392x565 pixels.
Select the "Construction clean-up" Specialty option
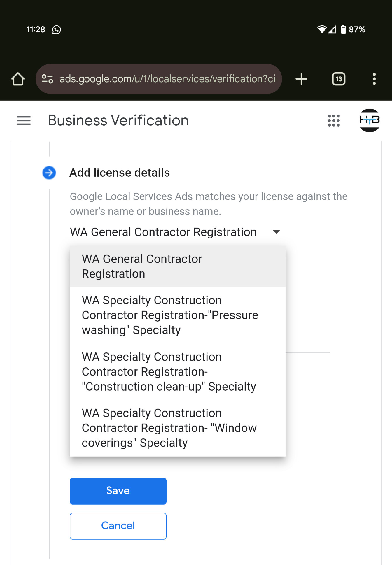[x=178, y=372]
